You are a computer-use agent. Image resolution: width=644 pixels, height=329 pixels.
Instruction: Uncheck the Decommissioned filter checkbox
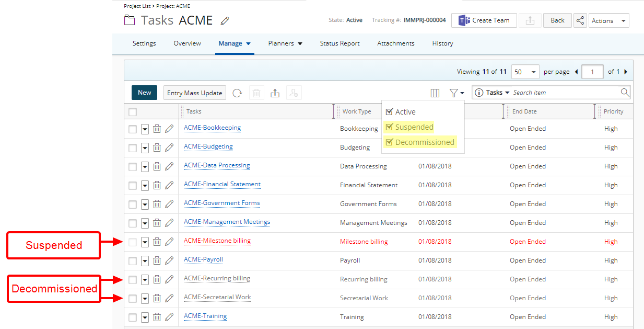(x=389, y=142)
